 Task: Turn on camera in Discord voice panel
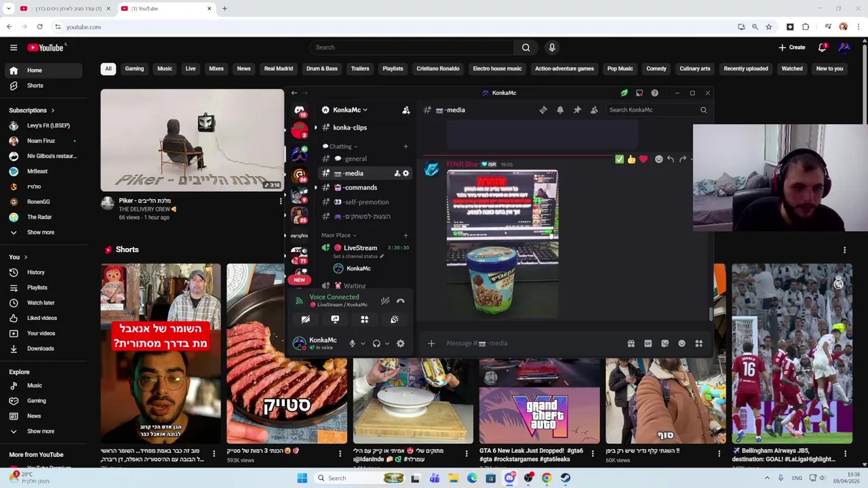pyautogui.click(x=306, y=319)
